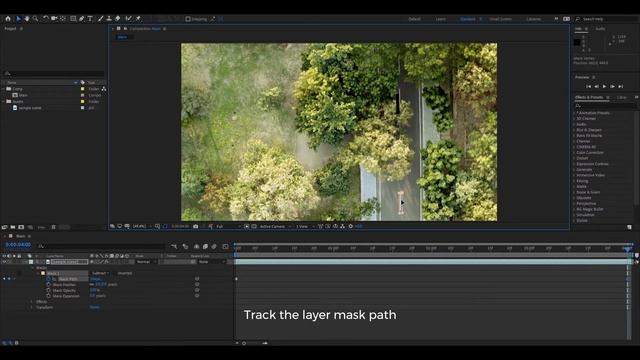
Task: Select the Hand tool
Action: 27,18
